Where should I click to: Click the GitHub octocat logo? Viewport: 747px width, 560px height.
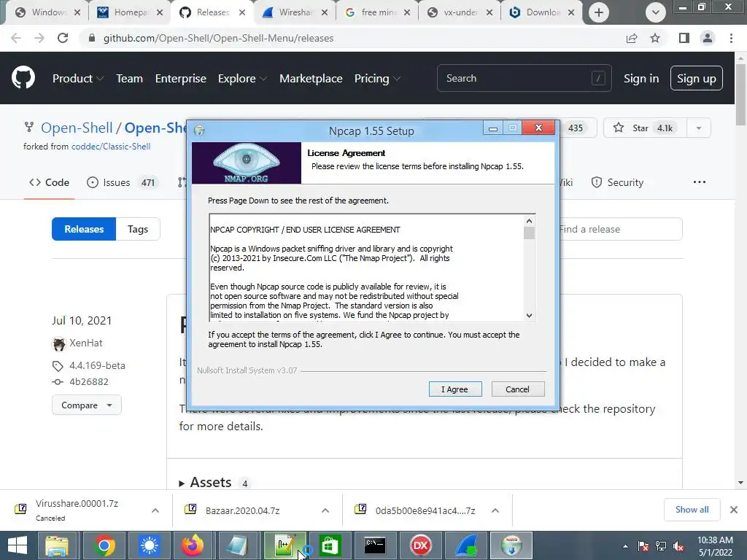pyautogui.click(x=23, y=78)
